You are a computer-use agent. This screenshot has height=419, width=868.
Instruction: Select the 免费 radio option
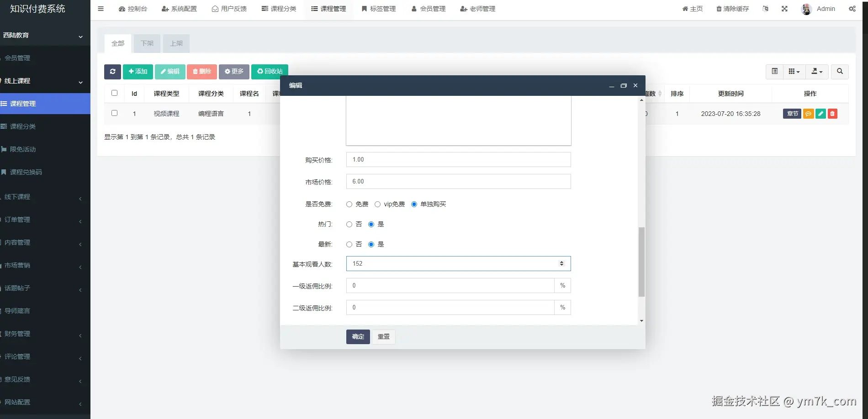coord(349,204)
